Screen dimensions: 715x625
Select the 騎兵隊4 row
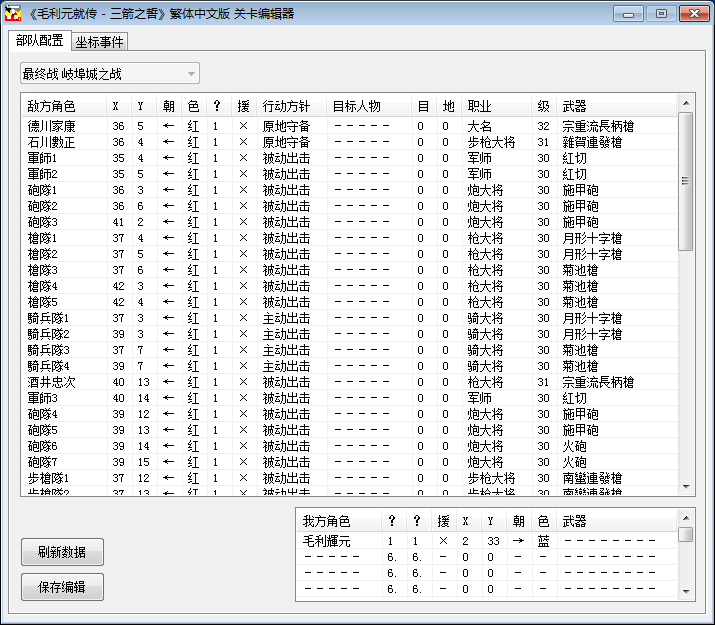349,366
